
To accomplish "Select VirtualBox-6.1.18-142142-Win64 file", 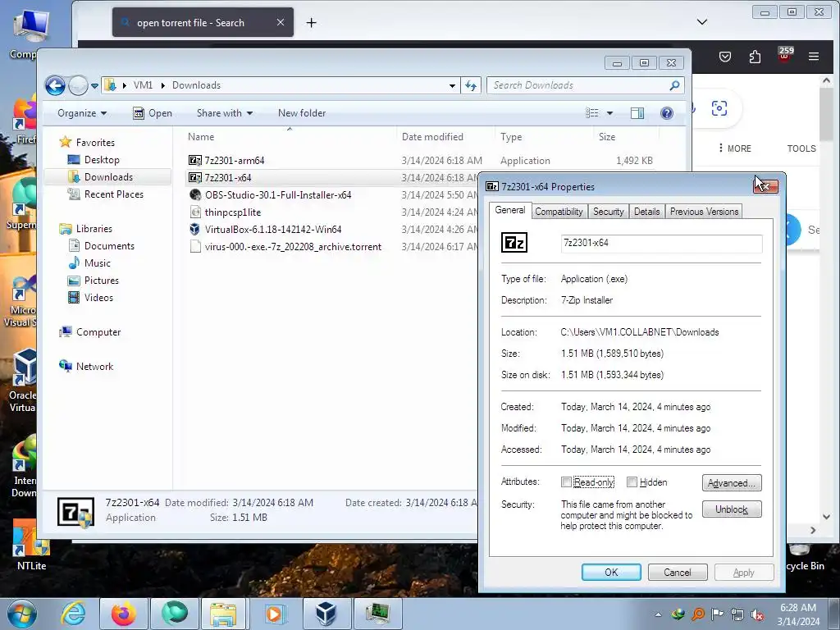I will tap(272, 230).
